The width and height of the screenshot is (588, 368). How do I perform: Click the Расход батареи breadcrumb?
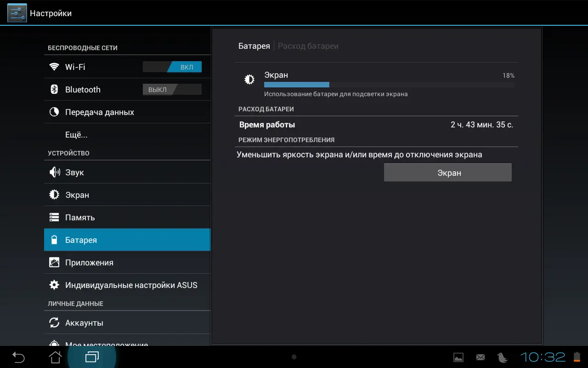308,46
